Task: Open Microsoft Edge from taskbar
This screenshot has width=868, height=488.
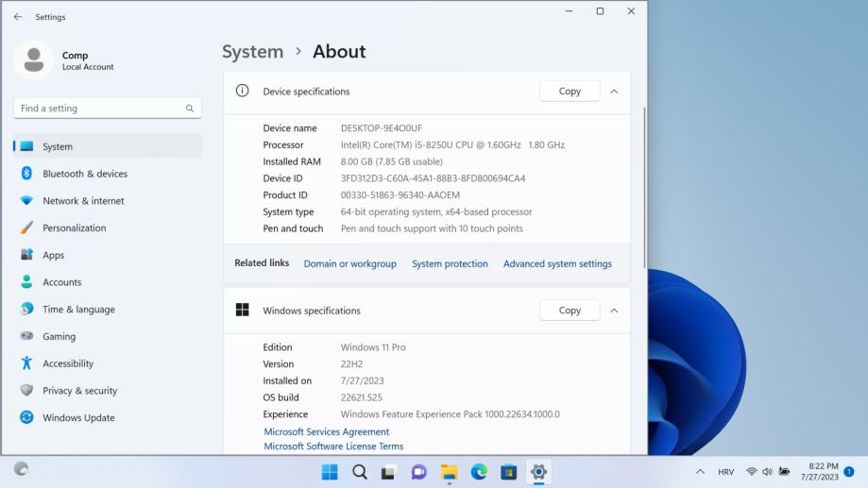Action: 479,472
